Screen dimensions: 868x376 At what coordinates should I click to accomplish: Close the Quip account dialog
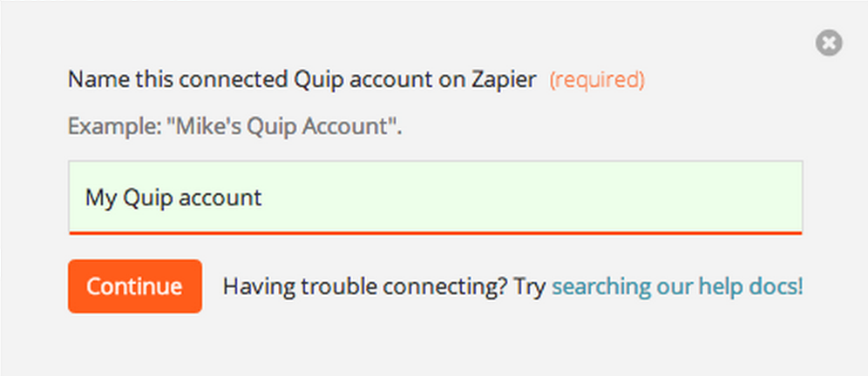(x=829, y=43)
